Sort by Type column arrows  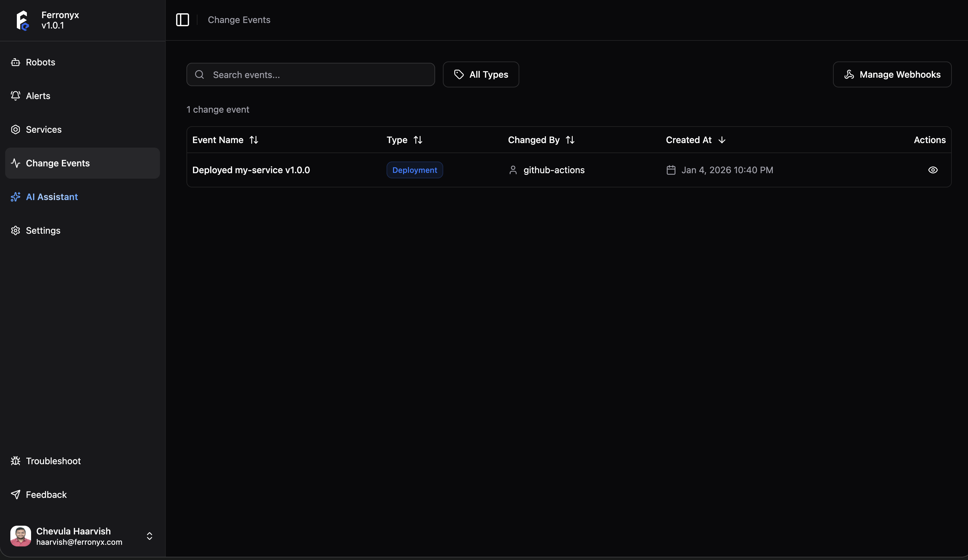coord(418,140)
